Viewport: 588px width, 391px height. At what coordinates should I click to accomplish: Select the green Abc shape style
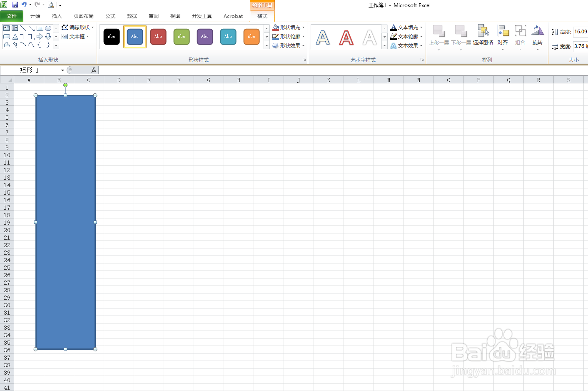[x=181, y=36]
